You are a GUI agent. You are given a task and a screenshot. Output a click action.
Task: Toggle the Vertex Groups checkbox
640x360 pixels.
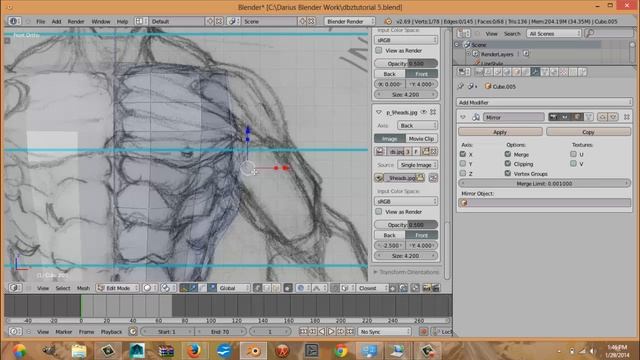coord(508,173)
